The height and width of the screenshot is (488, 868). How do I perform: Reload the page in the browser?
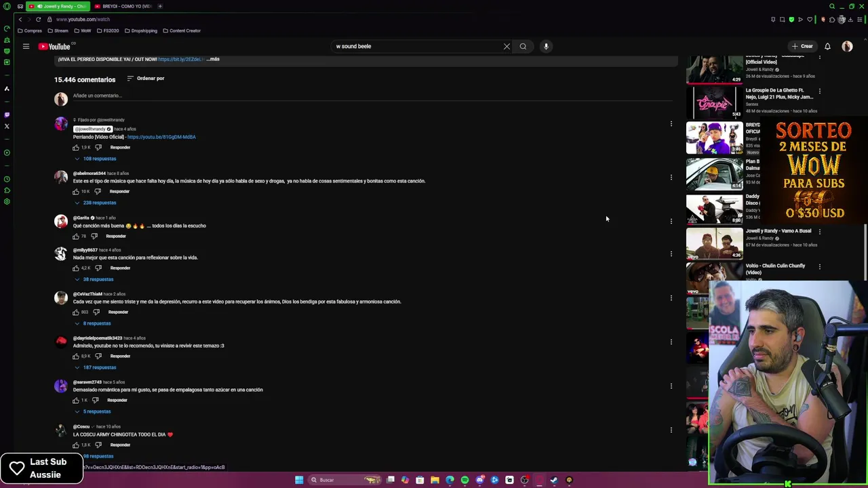pos(38,19)
